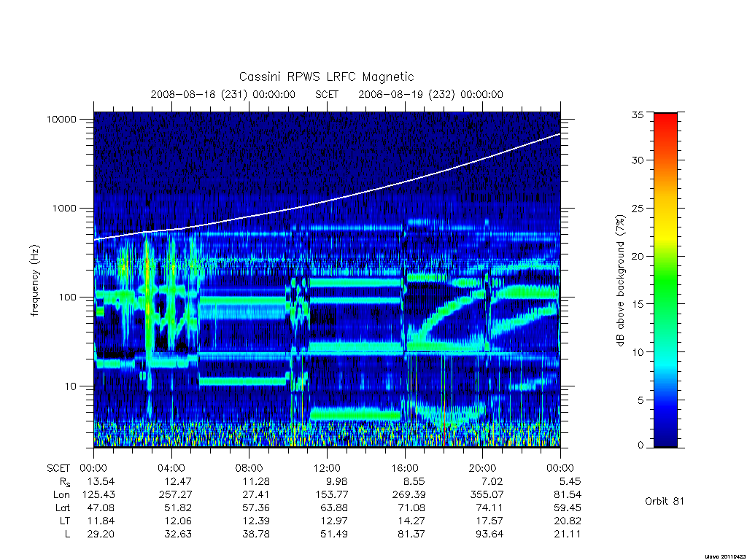Click the 'L' row label
Image resolution: width=747 pixels, height=560 pixels.
click(67, 534)
